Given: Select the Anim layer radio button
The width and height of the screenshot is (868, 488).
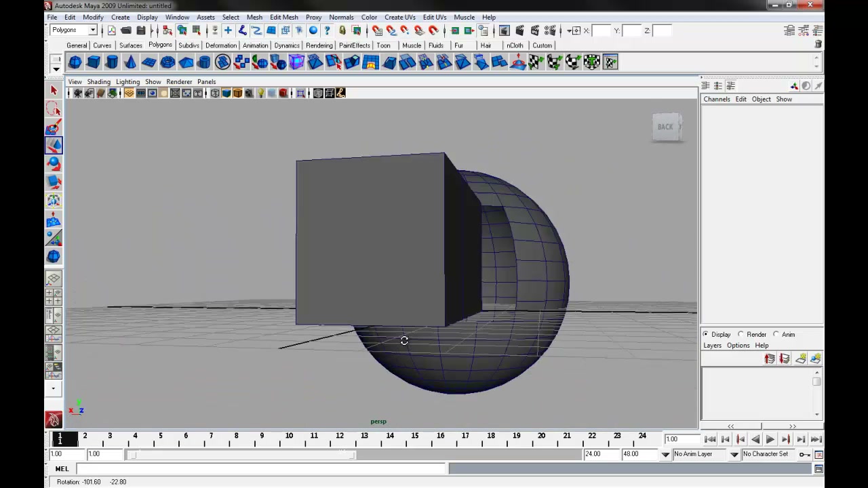Looking at the screenshot, I should point(776,334).
